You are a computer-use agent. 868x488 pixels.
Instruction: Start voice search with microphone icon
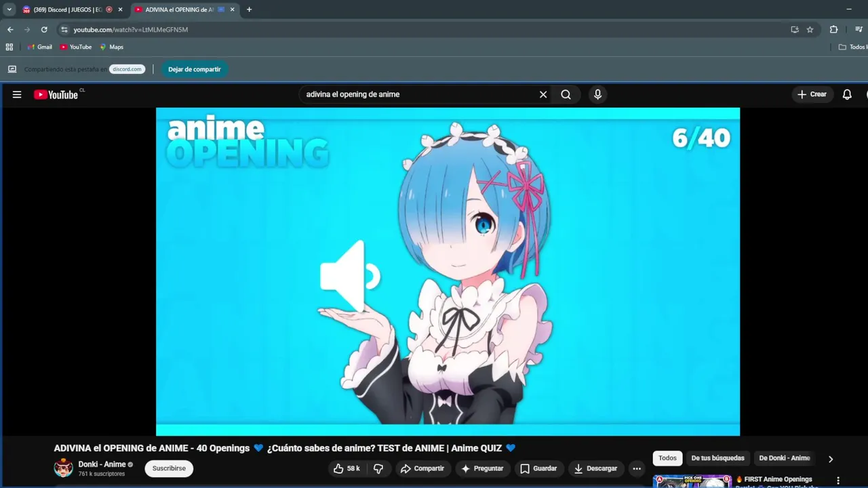[597, 94]
